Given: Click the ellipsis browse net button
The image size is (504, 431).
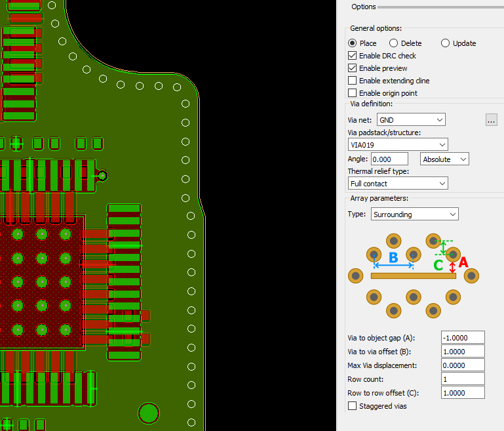Looking at the screenshot, I should [x=491, y=120].
